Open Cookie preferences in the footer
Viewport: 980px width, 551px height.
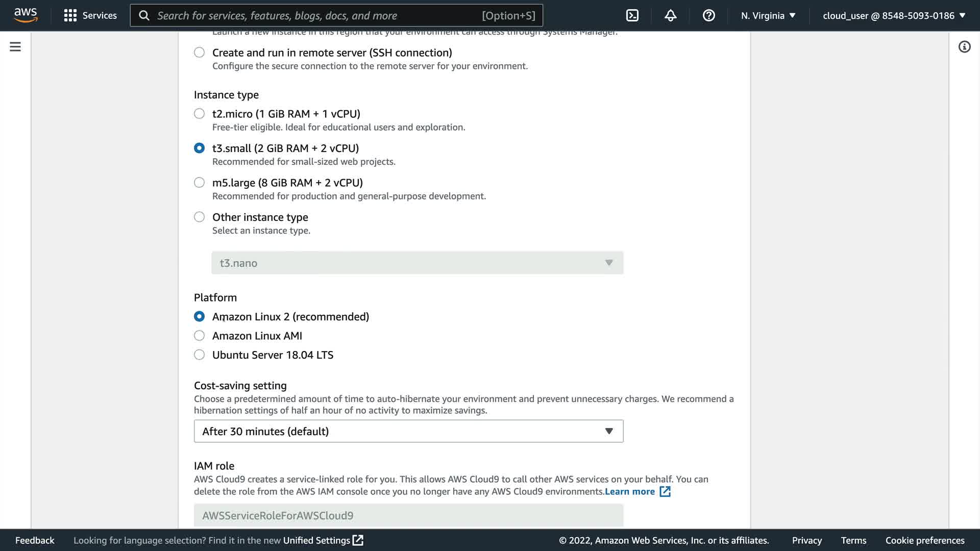[924, 540]
